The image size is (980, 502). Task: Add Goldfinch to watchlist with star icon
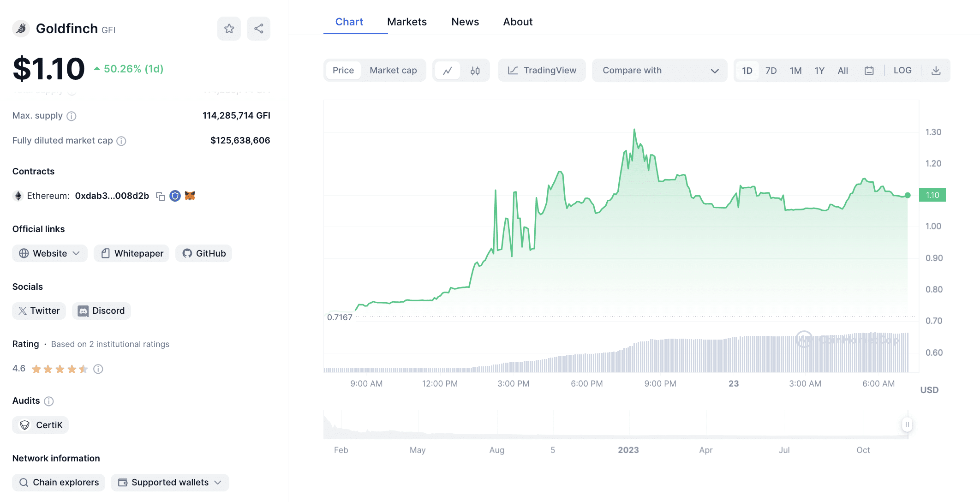tap(229, 29)
